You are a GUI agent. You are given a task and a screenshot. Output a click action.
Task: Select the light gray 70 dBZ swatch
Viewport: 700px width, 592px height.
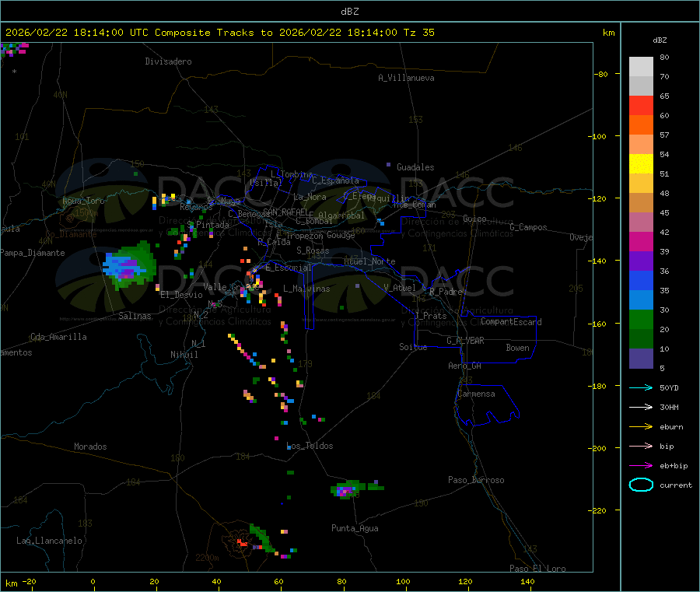[x=641, y=67]
